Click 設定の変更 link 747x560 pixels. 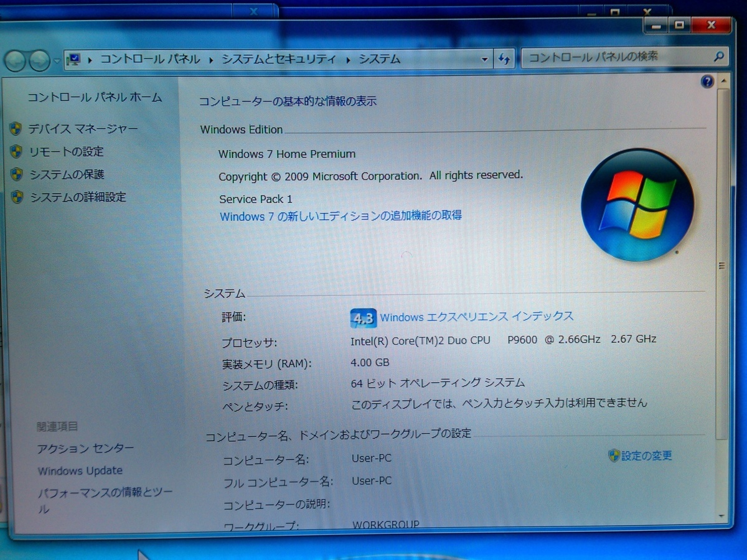click(647, 455)
